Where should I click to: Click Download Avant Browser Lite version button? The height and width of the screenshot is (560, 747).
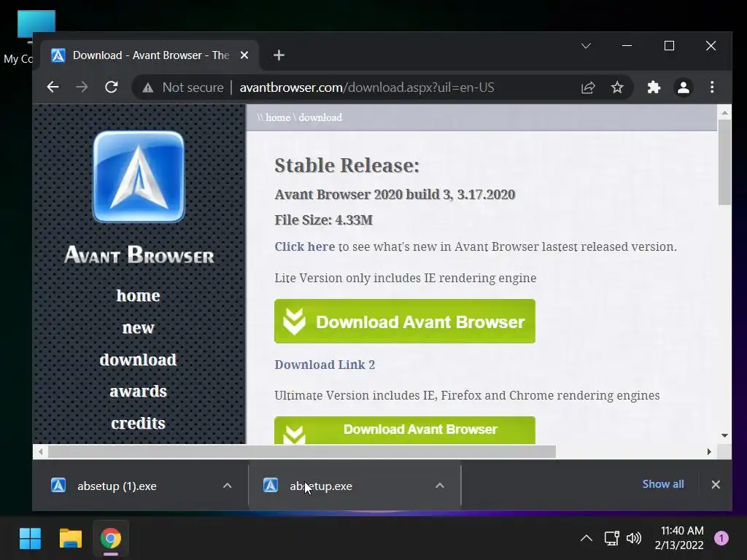[404, 322]
